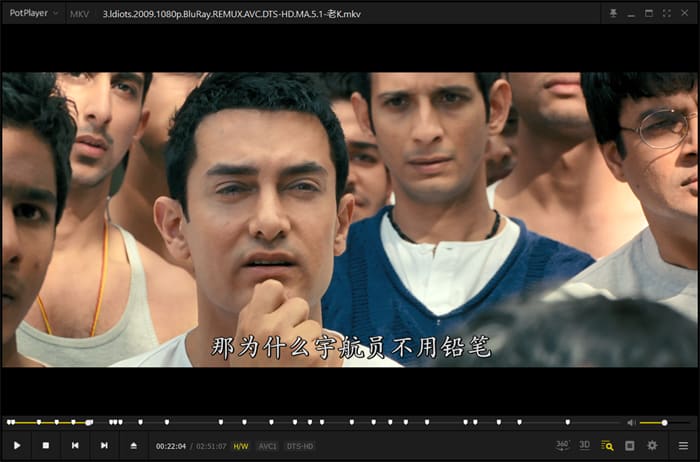This screenshot has height=462, width=700.
Task: Toggle the H/W hardware decoding indicator
Action: point(241,446)
